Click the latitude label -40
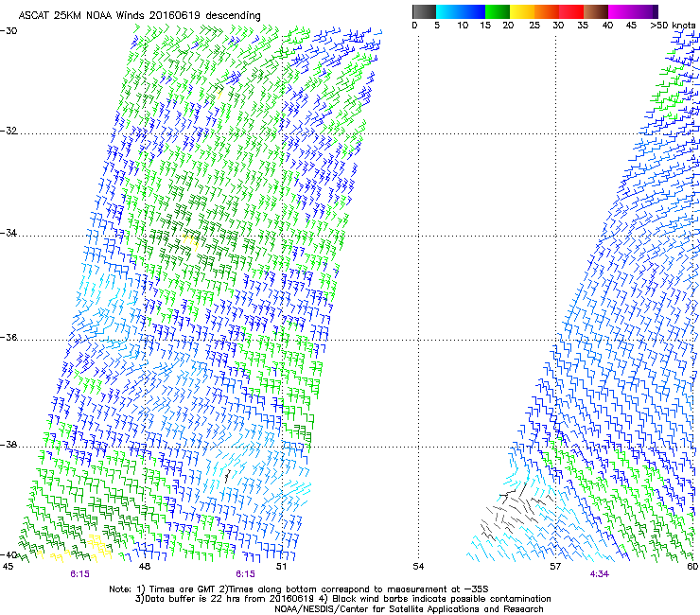The width and height of the screenshot is (700, 615). click(9, 554)
